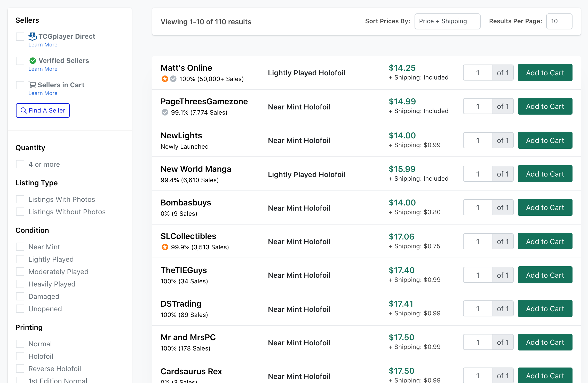Select Listings Without Photos checkbox

[20, 212]
